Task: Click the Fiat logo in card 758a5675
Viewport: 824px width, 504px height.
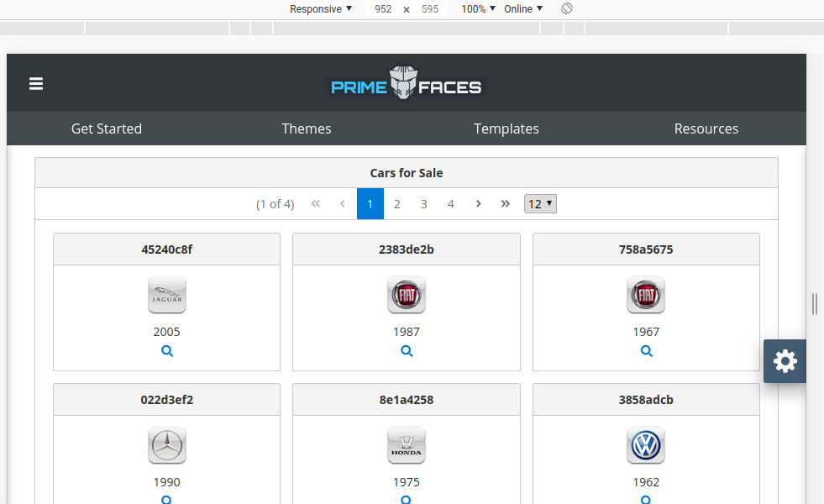Action: [646, 295]
